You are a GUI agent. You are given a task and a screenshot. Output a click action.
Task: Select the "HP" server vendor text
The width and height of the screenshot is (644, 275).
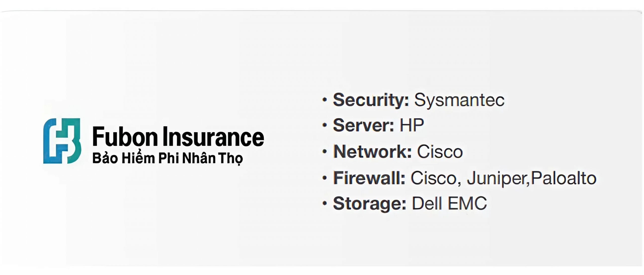pos(412,125)
